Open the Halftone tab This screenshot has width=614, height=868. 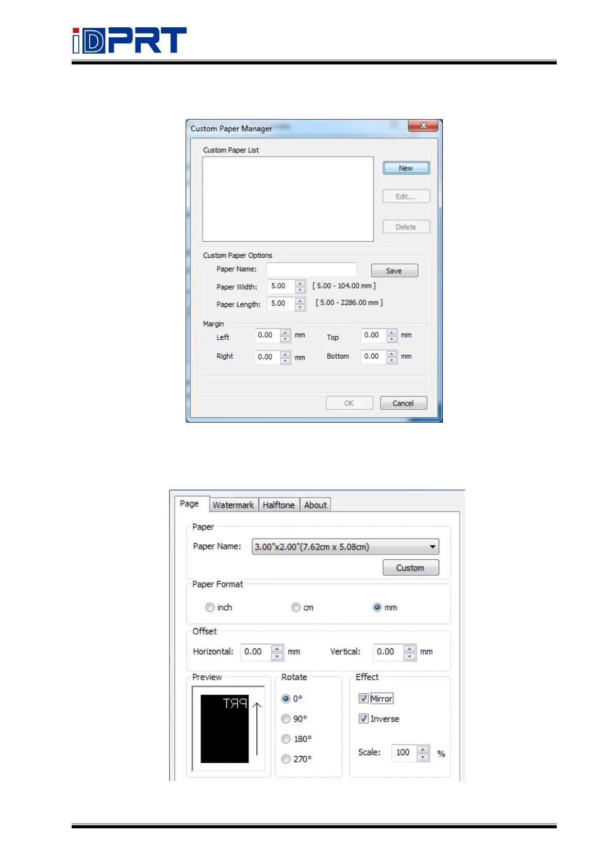(278, 505)
